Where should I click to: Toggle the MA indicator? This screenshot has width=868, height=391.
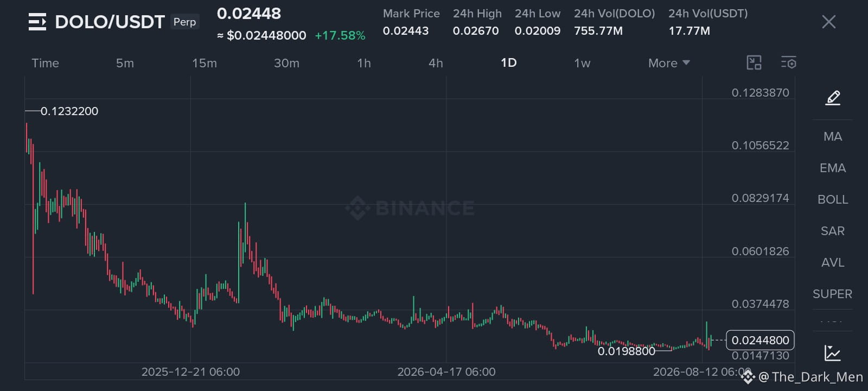[833, 136]
